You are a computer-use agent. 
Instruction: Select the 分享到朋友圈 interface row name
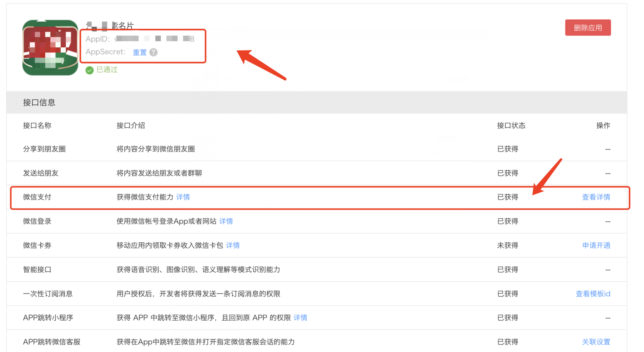(x=44, y=149)
